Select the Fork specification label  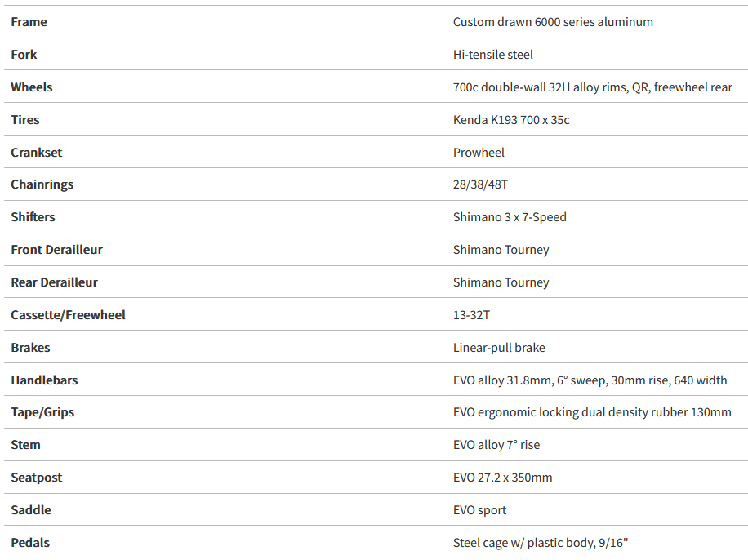[x=24, y=55]
